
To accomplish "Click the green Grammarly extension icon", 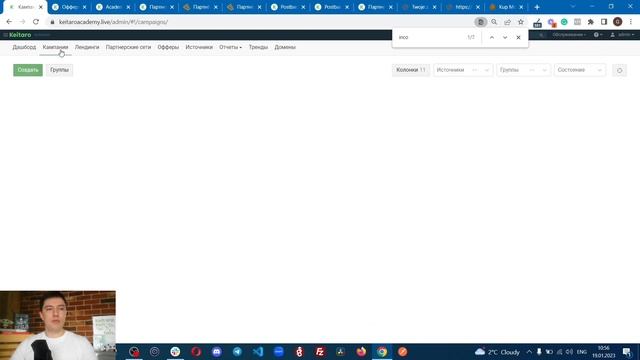I will [564, 22].
